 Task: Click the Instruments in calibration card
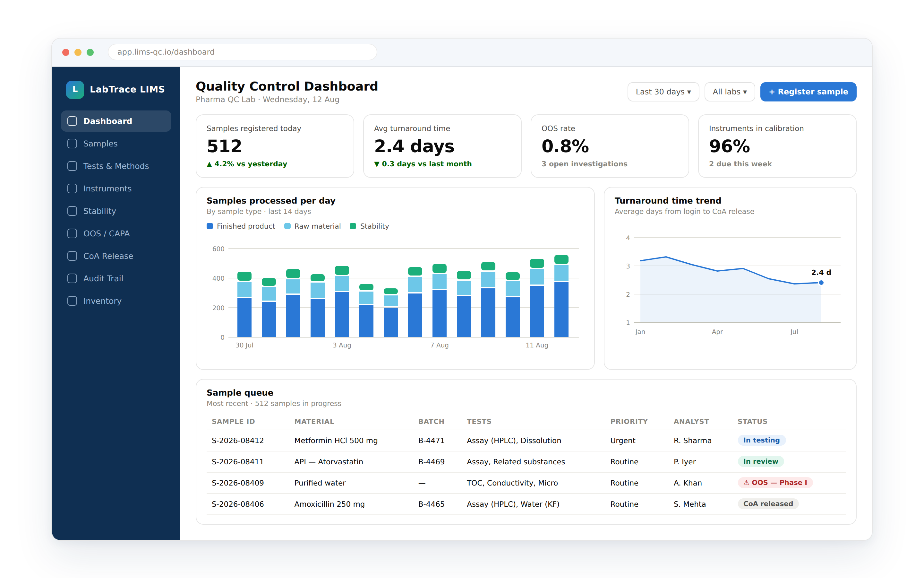(x=777, y=146)
